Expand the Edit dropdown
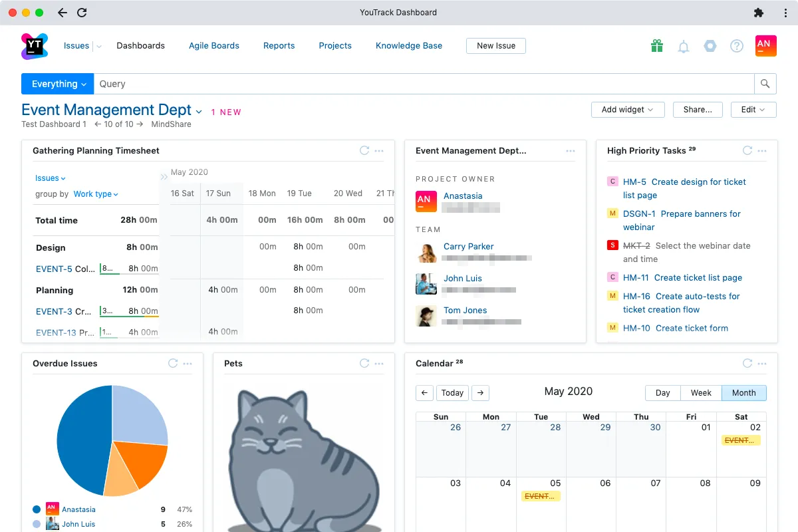Screen dimensions: 798x532 (x=753, y=109)
